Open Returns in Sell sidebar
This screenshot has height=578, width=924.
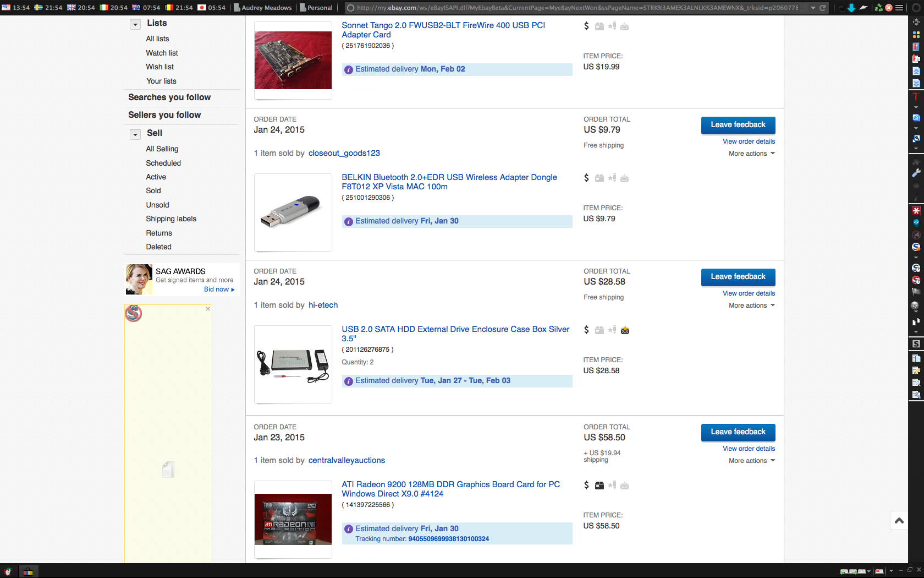click(159, 233)
